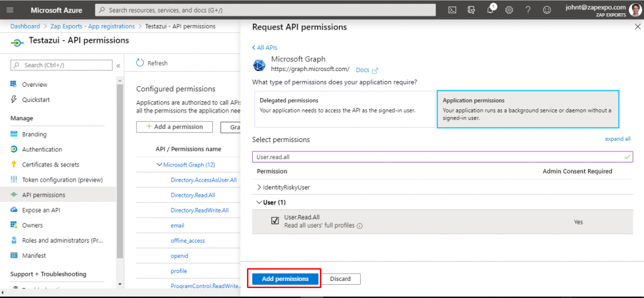Collapse the User (1) permission group
644x298 pixels.
point(259,202)
